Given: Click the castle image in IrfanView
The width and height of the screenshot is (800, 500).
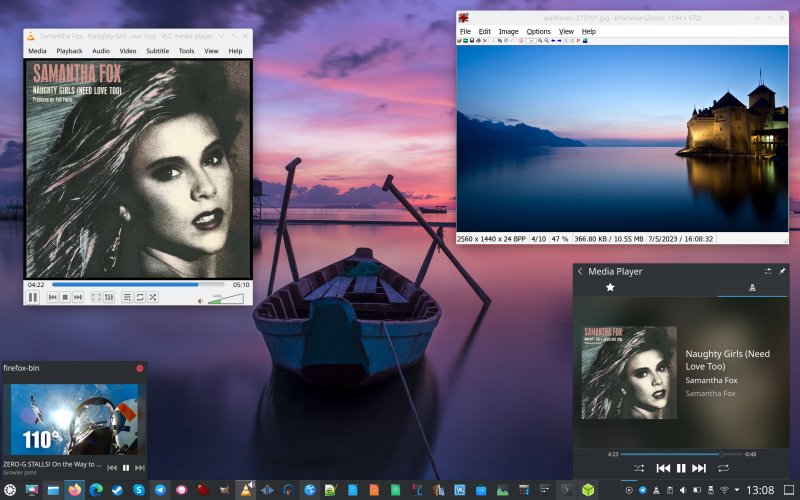Looking at the screenshot, I should point(622,138).
